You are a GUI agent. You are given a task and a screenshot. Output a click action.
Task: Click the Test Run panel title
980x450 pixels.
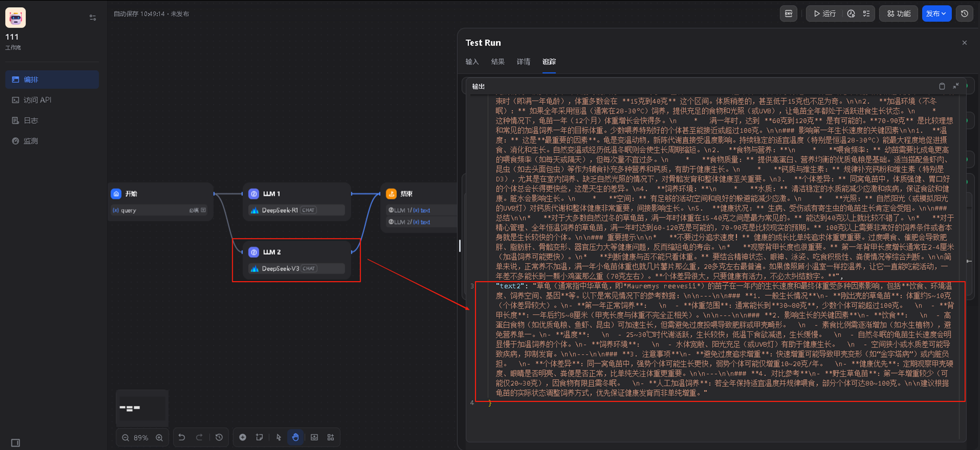(483, 43)
